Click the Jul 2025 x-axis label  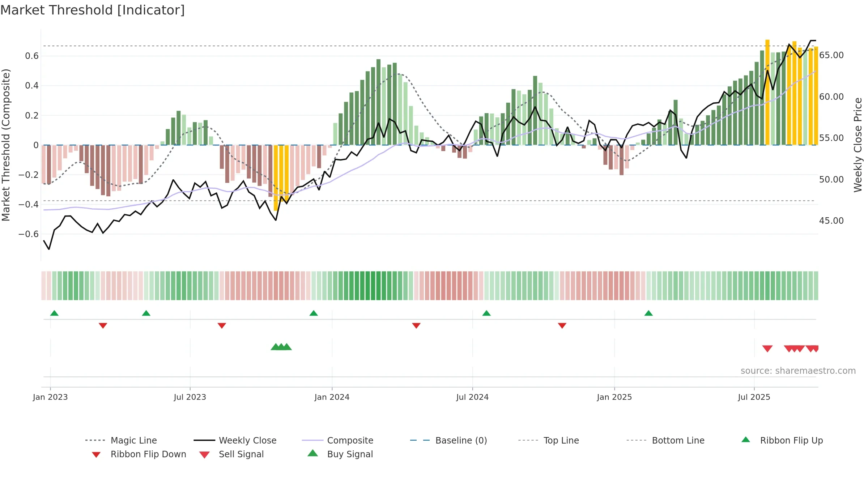tap(754, 397)
